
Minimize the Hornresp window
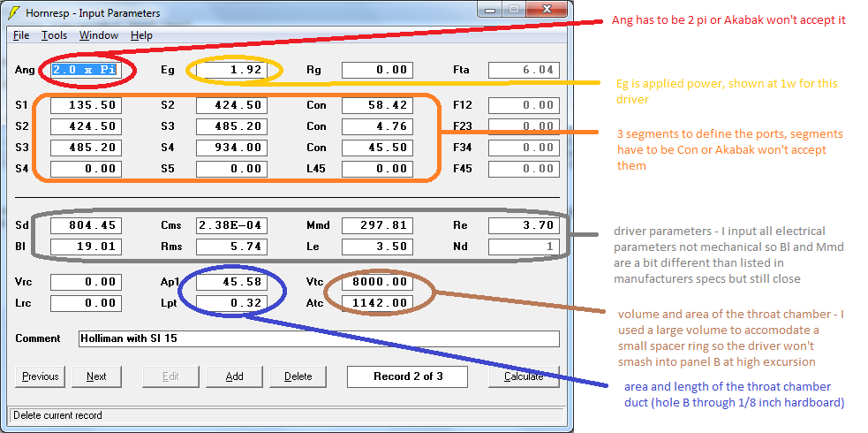pos(490,10)
